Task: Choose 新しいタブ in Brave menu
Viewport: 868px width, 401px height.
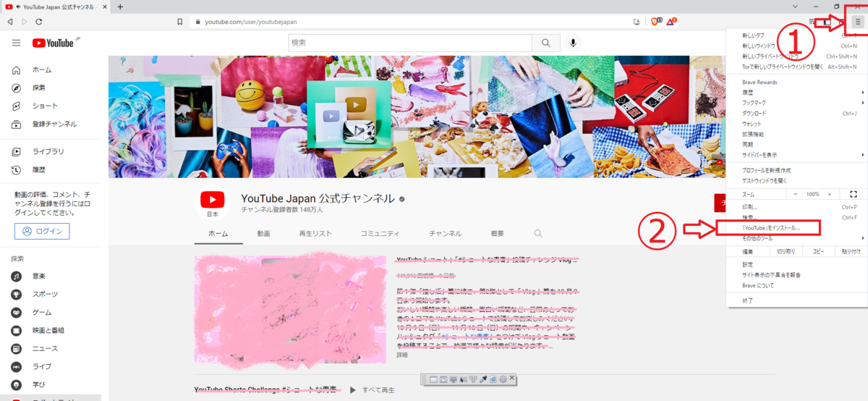Action: point(797,35)
